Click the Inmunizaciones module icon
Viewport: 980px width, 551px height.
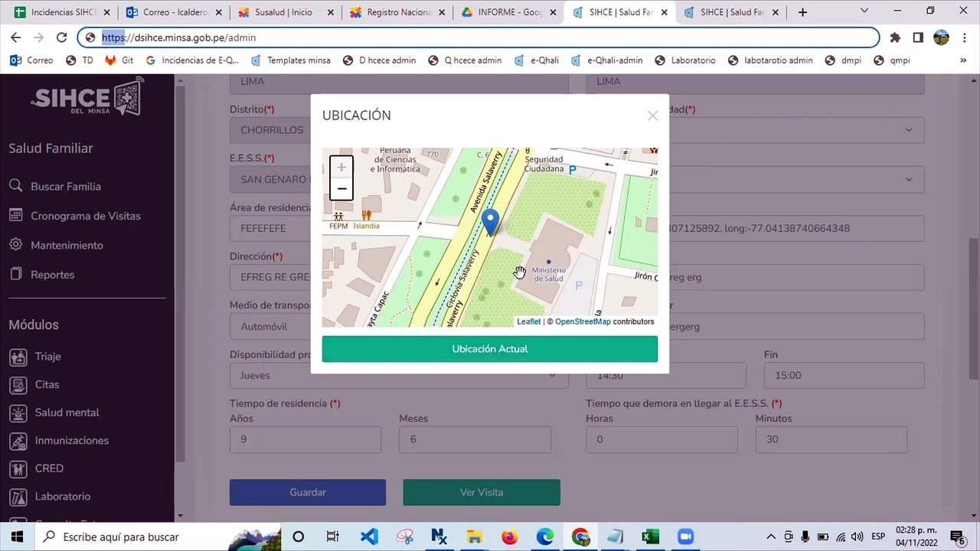point(18,441)
